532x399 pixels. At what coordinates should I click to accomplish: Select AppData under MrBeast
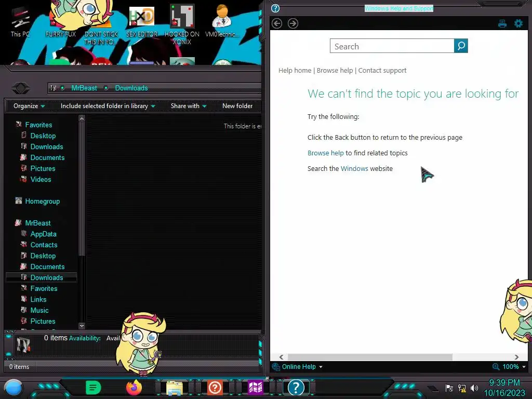pyautogui.click(x=43, y=234)
